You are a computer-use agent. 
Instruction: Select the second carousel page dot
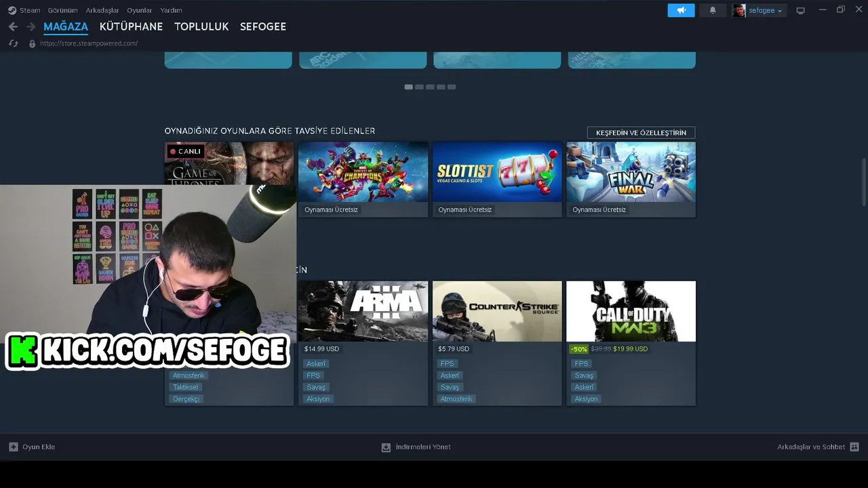coord(419,87)
